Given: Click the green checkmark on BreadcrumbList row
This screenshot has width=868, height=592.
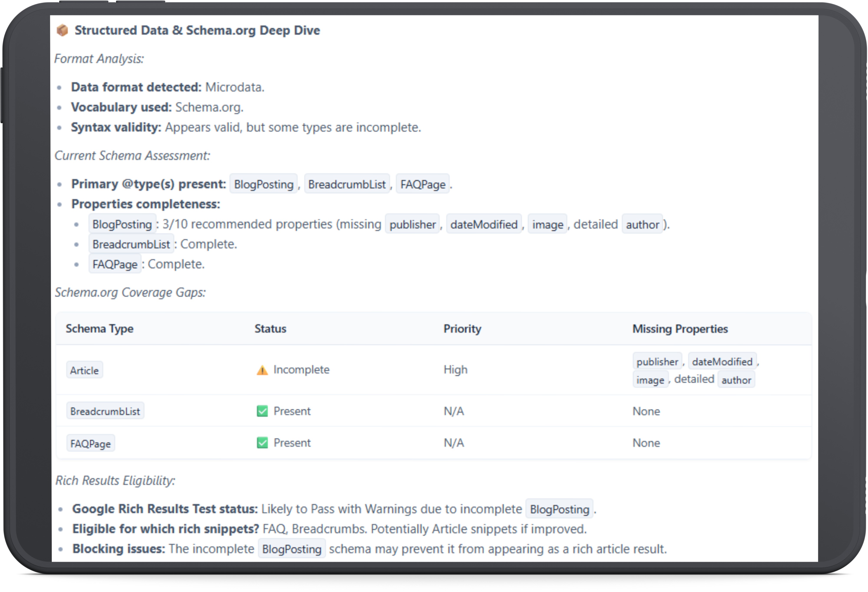Looking at the screenshot, I should [262, 411].
